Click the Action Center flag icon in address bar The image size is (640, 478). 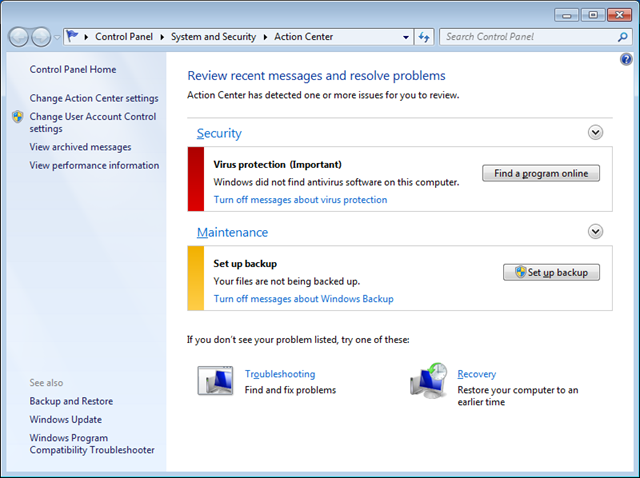pos(74,37)
